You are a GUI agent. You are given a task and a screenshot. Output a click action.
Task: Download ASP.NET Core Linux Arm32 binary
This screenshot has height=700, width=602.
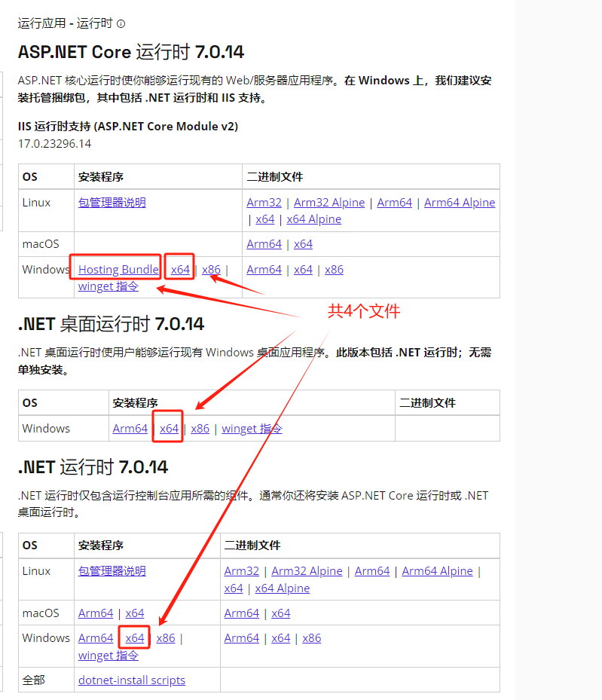[x=264, y=203]
